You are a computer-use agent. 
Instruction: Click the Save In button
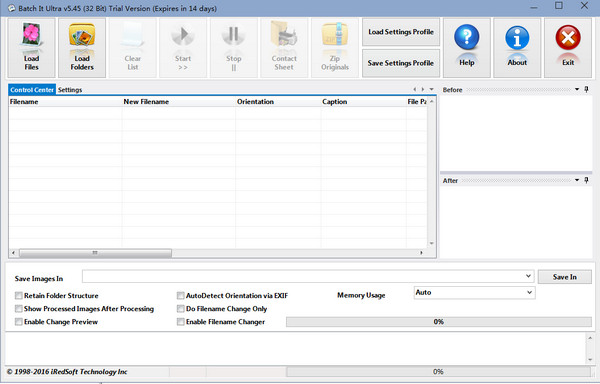tap(565, 277)
